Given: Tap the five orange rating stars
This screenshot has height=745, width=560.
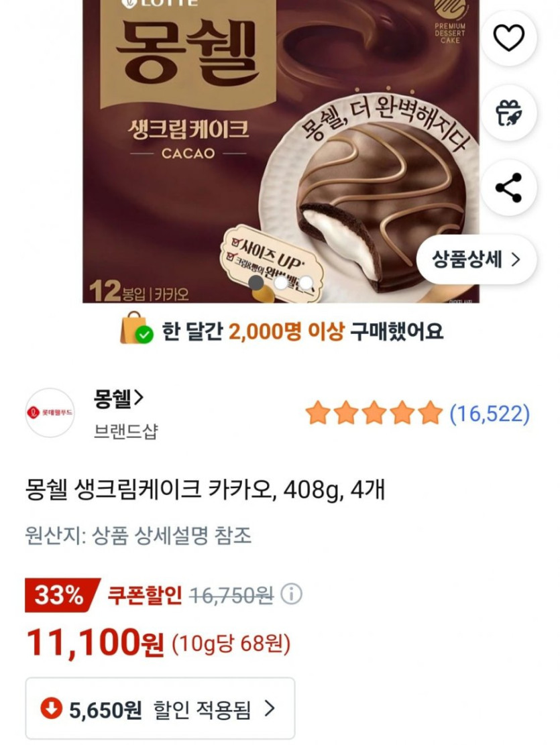Looking at the screenshot, I should pos(374,413).
